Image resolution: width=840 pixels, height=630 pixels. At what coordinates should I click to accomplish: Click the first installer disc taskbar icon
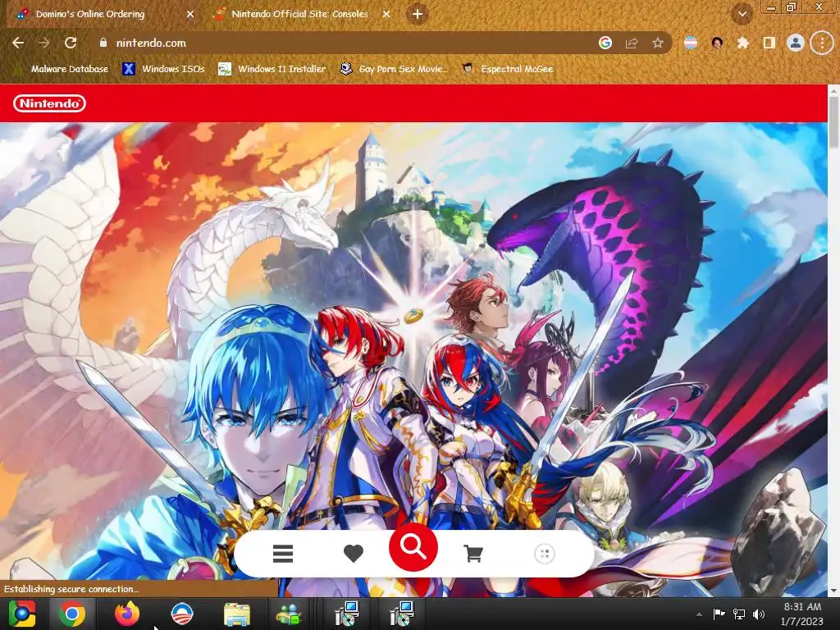[x=347, y=614]
